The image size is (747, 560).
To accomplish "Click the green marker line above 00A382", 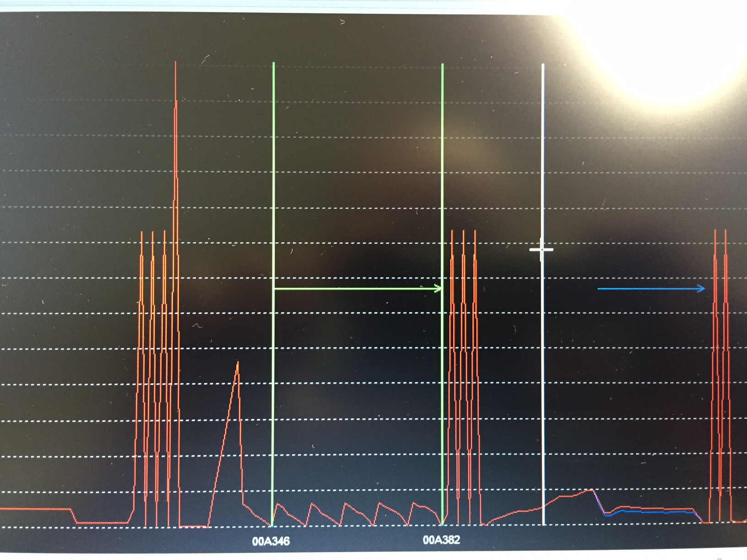I will click(443, 183).
